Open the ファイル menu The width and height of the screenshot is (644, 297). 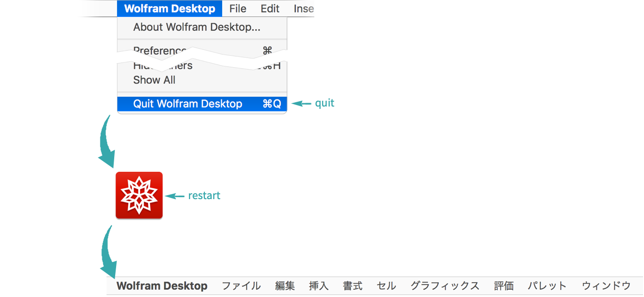pos(241,286)
